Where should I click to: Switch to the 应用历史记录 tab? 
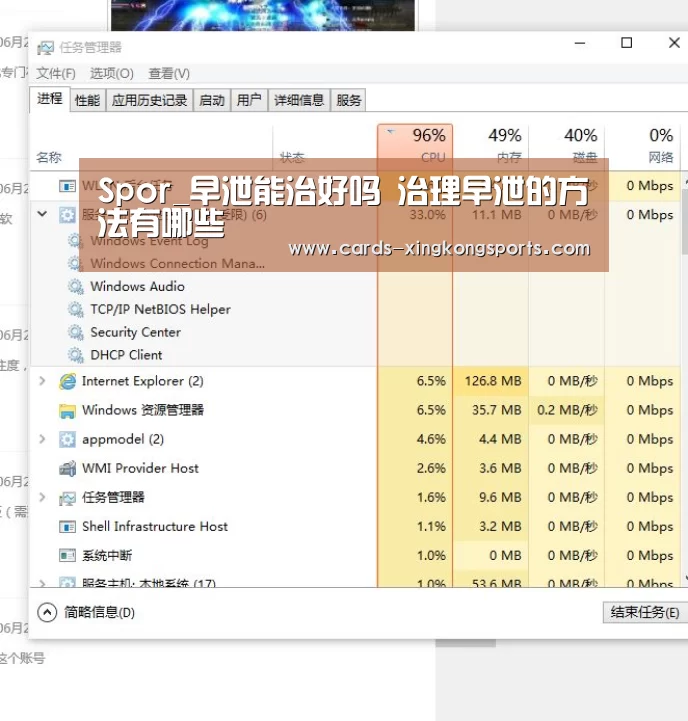click(149, 100)
